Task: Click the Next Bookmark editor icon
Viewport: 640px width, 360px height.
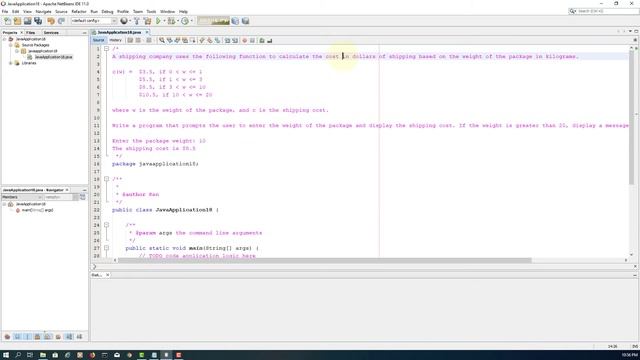Action: pos(210,40)
